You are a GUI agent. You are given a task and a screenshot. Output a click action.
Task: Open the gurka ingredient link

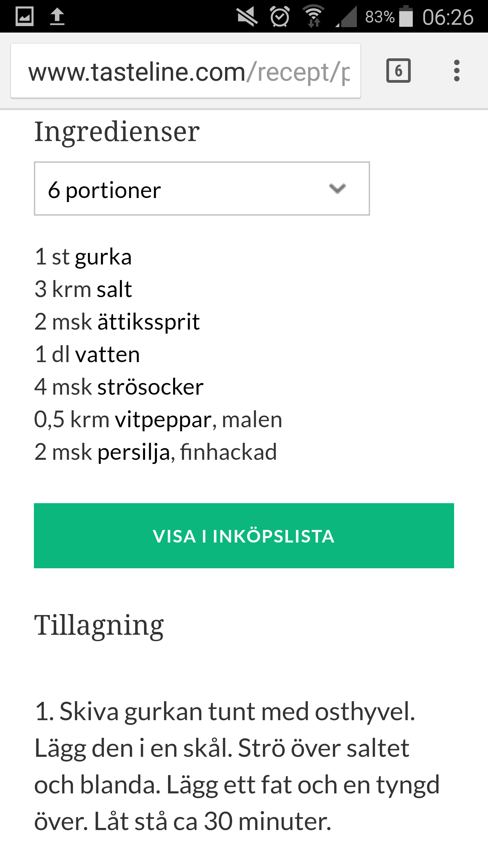click(x=103, y=257)
